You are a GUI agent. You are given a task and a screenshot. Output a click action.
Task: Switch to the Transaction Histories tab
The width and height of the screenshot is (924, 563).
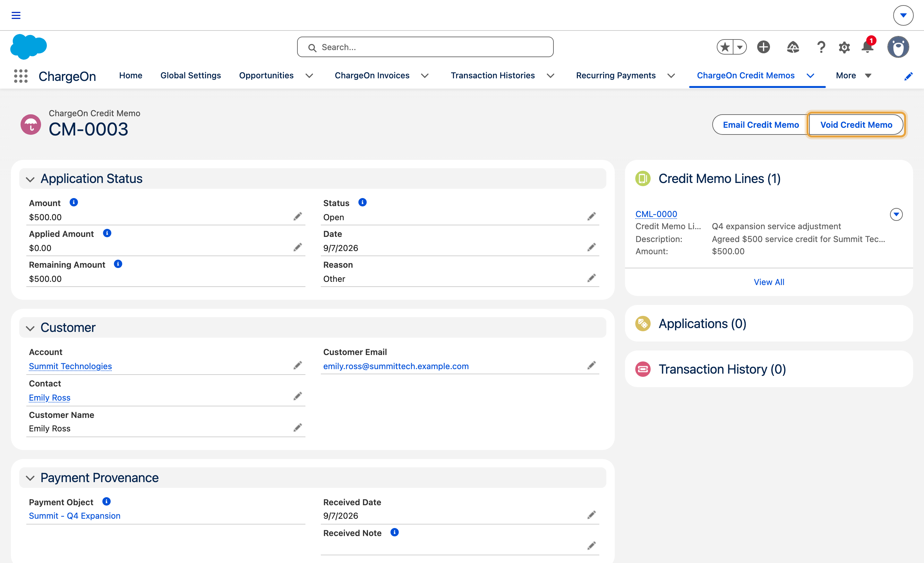point(493,76)
